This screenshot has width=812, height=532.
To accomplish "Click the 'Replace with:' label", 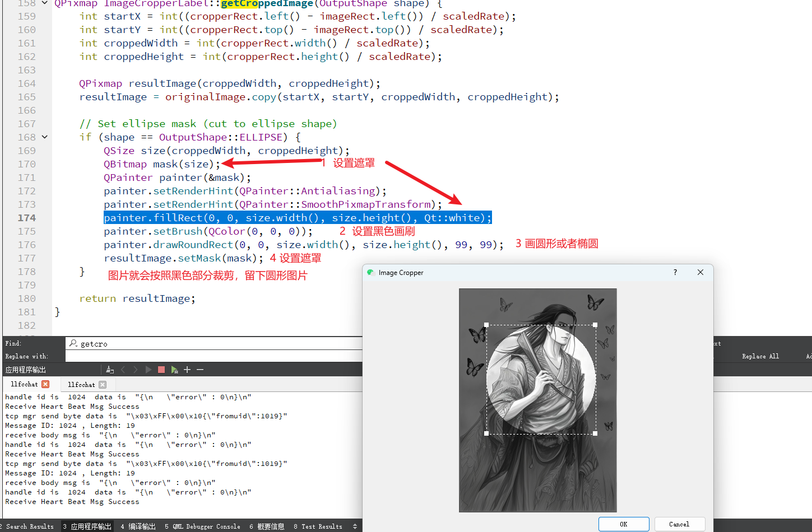I will click(26, 356).
